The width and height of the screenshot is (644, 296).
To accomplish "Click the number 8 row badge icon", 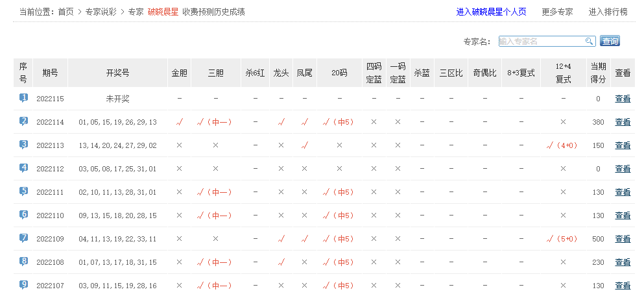I will click(23, 262).
